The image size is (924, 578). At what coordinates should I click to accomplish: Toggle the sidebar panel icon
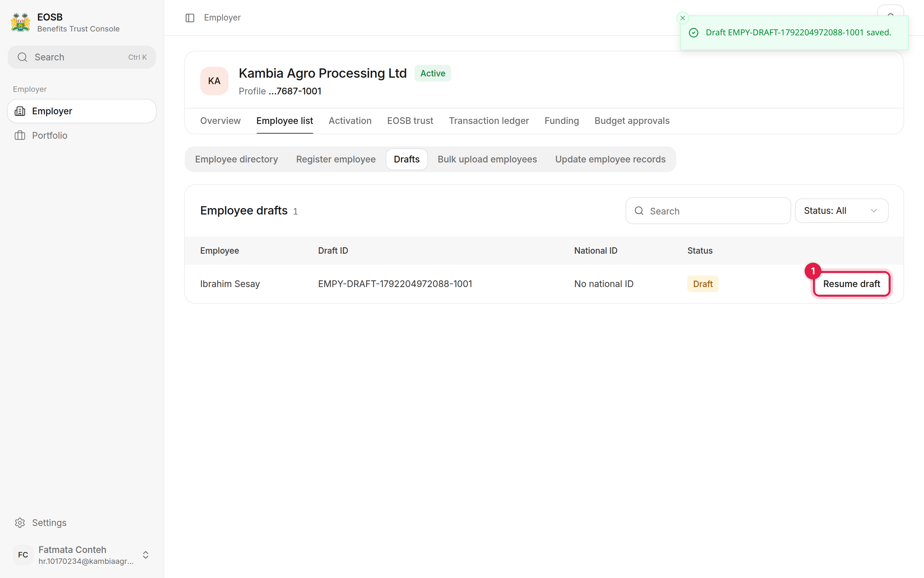190,18
